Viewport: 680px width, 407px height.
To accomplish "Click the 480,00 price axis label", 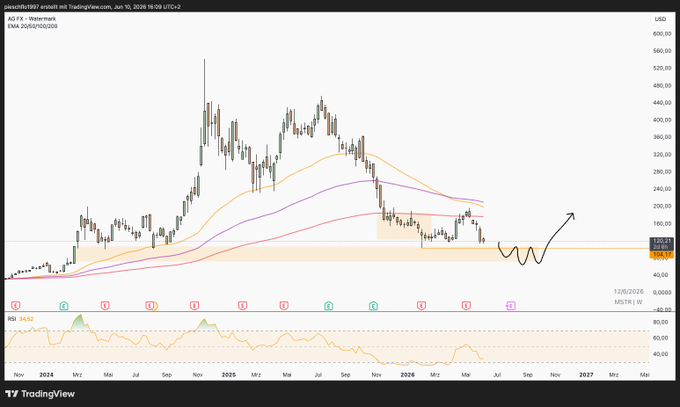I will point(662,86).
